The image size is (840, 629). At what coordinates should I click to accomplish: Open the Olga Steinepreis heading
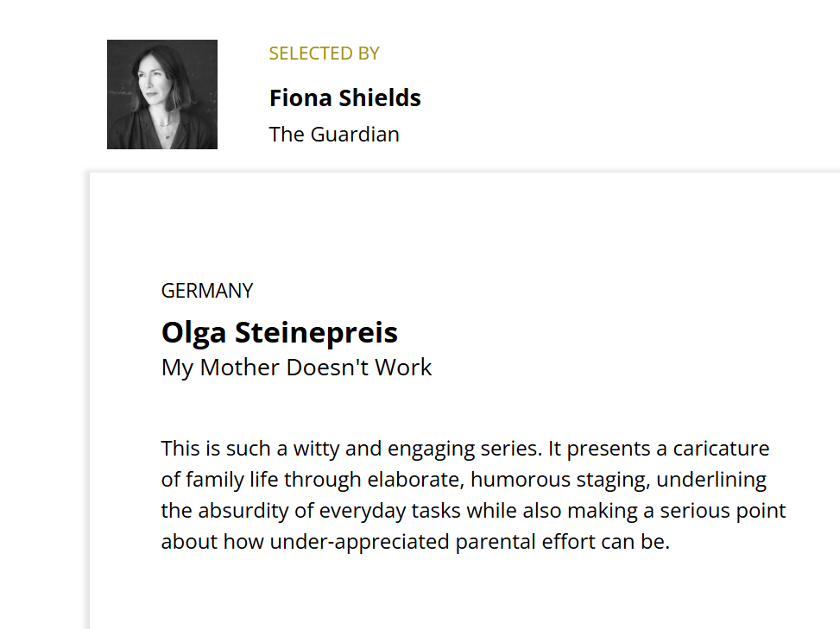[280, 332]
